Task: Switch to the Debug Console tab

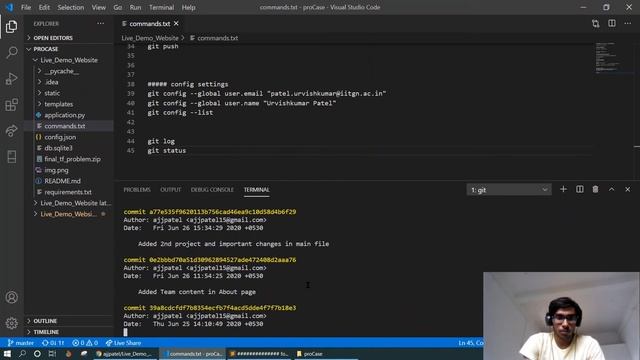Action: coord(212,190)
